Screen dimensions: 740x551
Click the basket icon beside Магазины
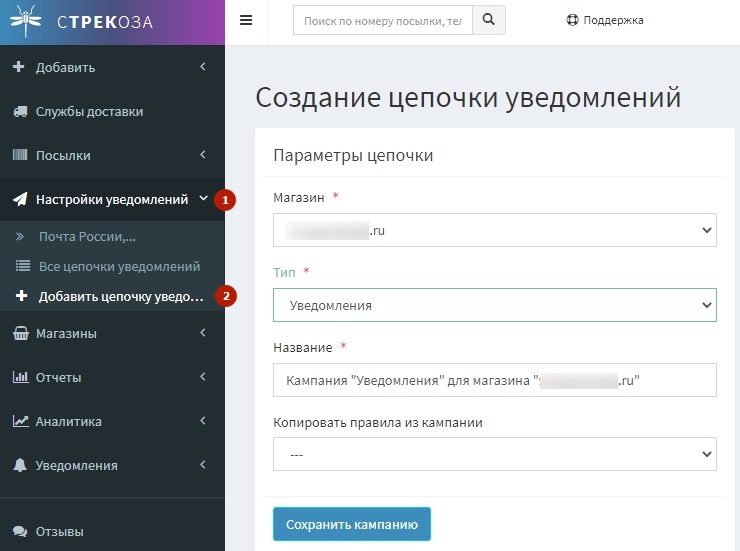(x=19, y=334)
